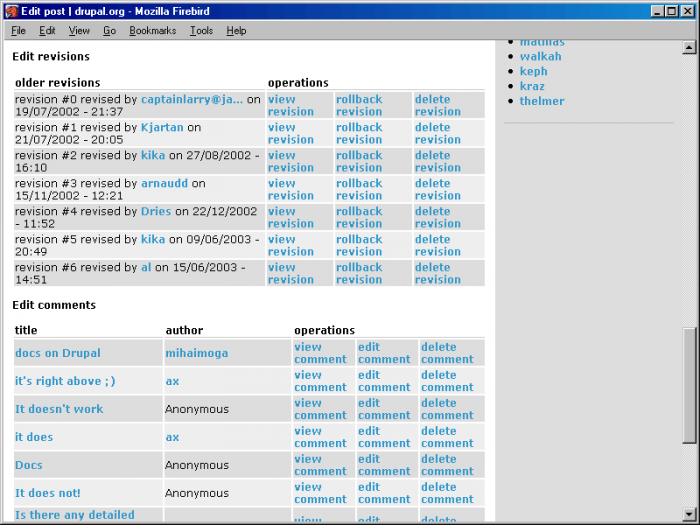The width and height of the screenshot is (700, 525).
Task: Delete revision #6
Action: point(438,273)
